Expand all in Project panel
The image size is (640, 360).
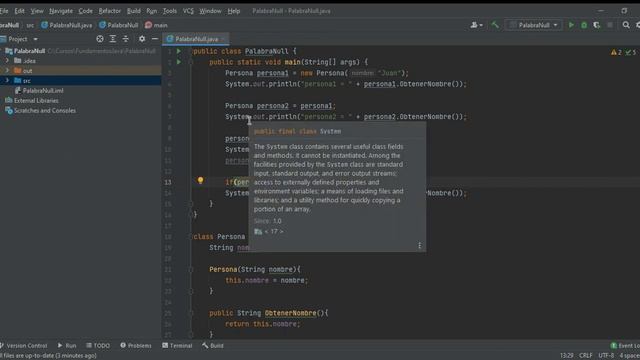113,39
